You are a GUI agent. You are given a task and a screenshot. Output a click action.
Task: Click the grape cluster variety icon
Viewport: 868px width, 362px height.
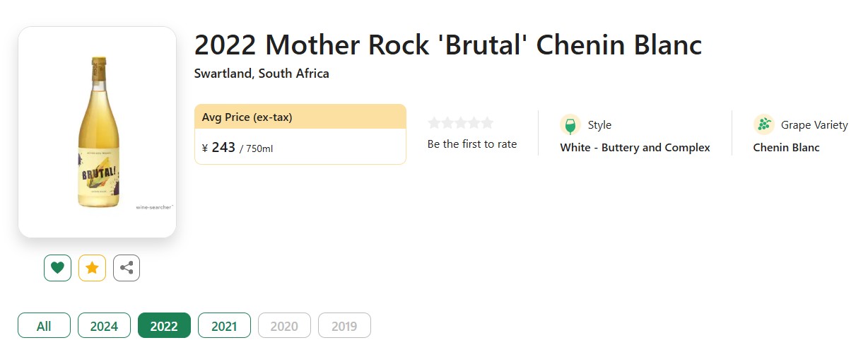tap(764, 125)
